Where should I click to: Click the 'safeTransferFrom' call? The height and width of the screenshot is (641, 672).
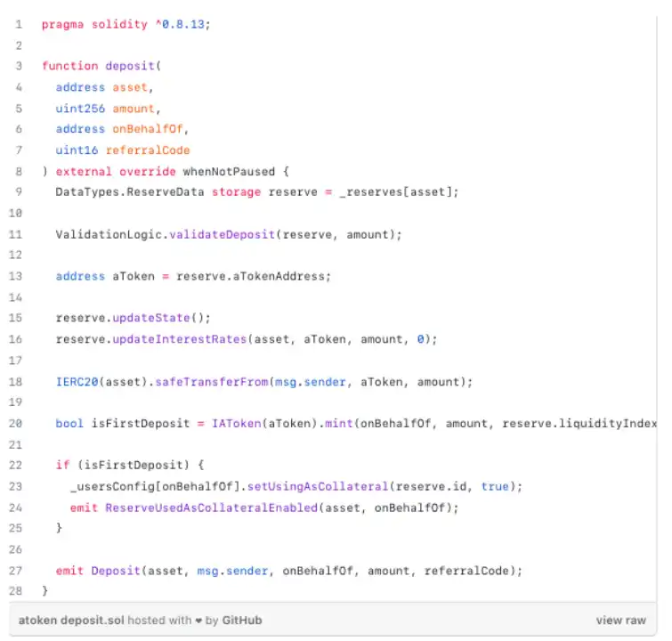click(211, 381)
